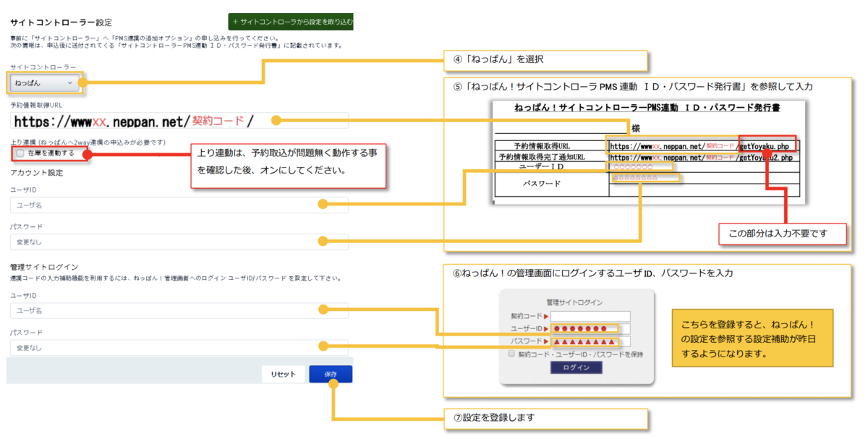Click the getYoyaku.php text in the document
Viewport: 868px width, 439px height.
click(x=767, y=145)
